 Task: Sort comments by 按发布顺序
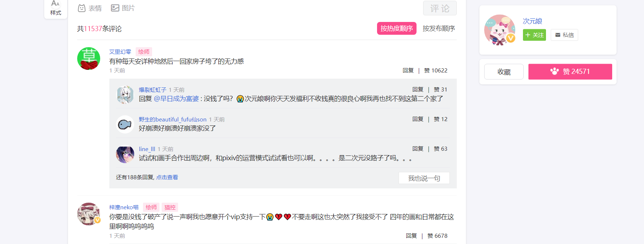coord(439,29)
